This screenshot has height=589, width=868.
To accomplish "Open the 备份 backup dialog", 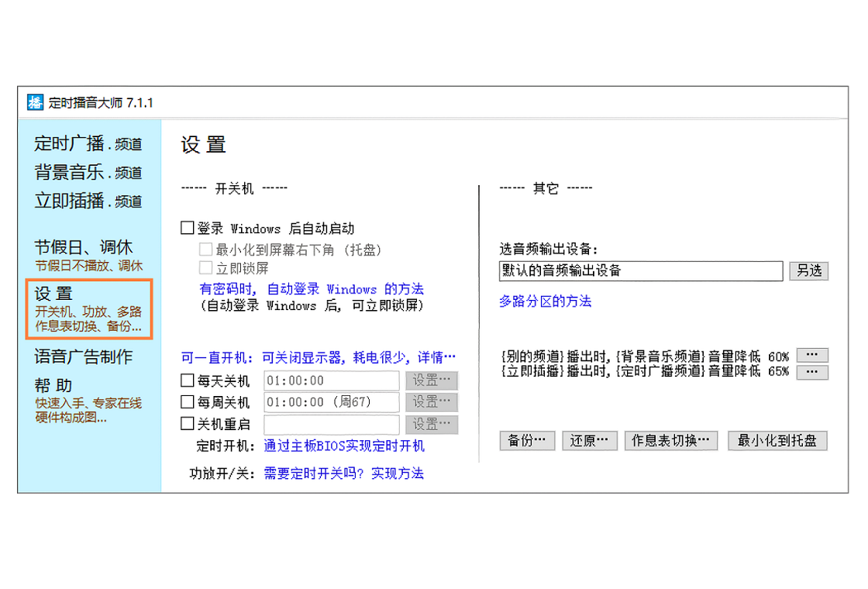I will click(526, 441).
